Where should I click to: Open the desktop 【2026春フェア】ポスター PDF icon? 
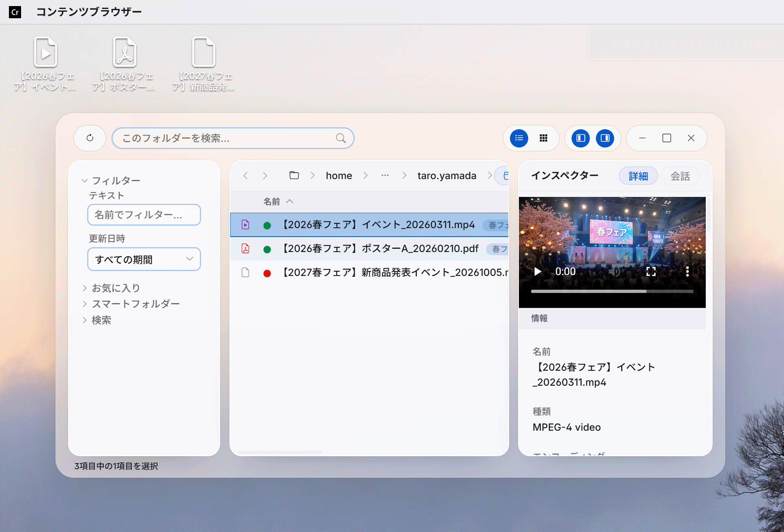[x=124, y=64]
